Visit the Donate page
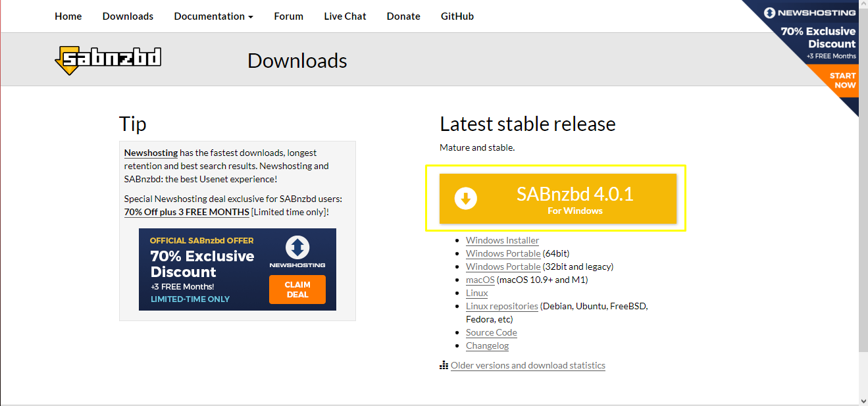This screenshot has height=406, width=868. (403, 16)
